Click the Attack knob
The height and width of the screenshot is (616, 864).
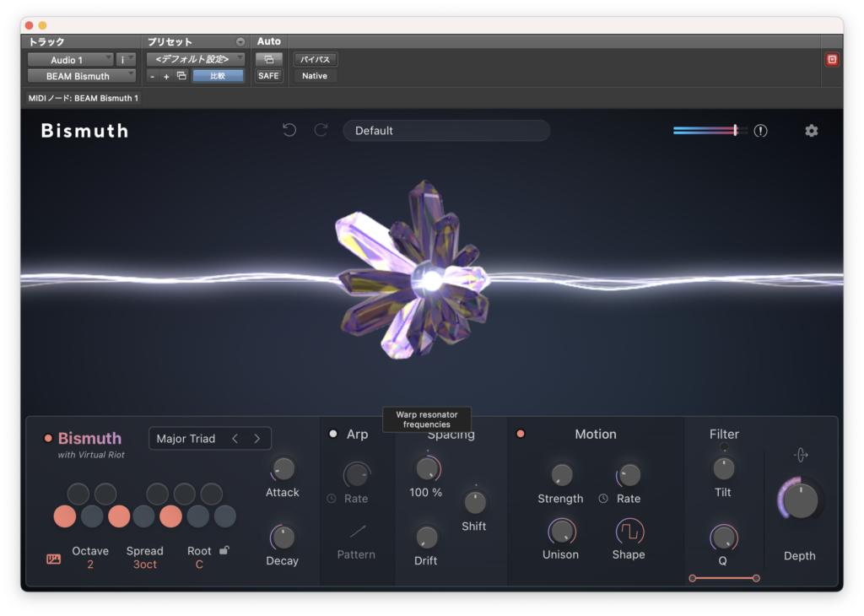[283, 469]
